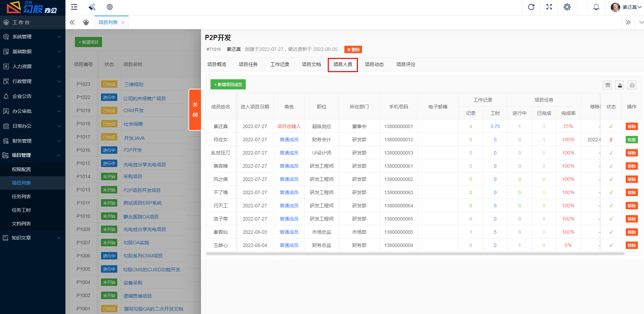The height and width of the screenshot is (314, 644).
Task: Expand 知识文章 menu
Action: tap(33, 238)
